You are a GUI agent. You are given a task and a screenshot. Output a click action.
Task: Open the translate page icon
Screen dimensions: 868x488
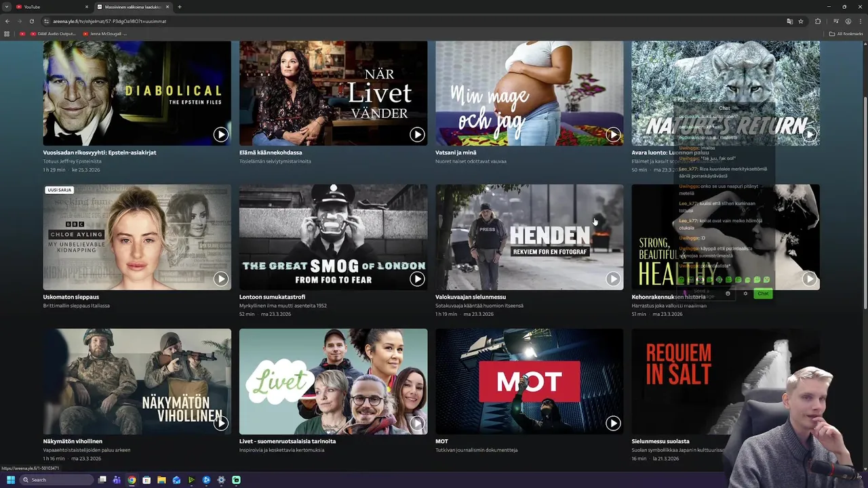pyautogui.click(x=790, y=21)
